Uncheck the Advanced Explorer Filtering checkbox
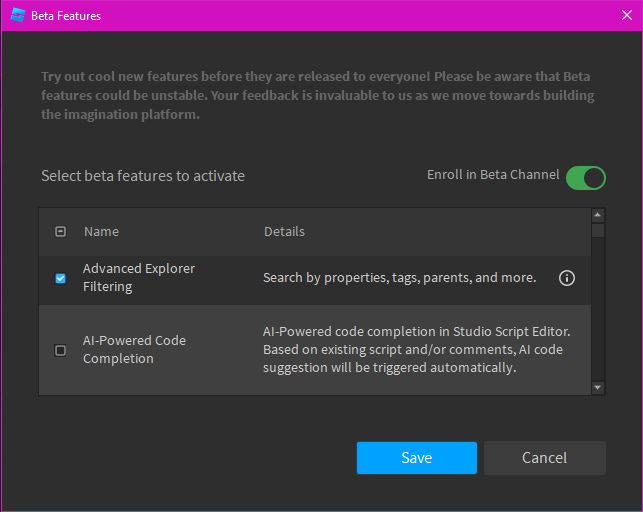The height and width of the screenshot is (512, 643). [60, 278]
